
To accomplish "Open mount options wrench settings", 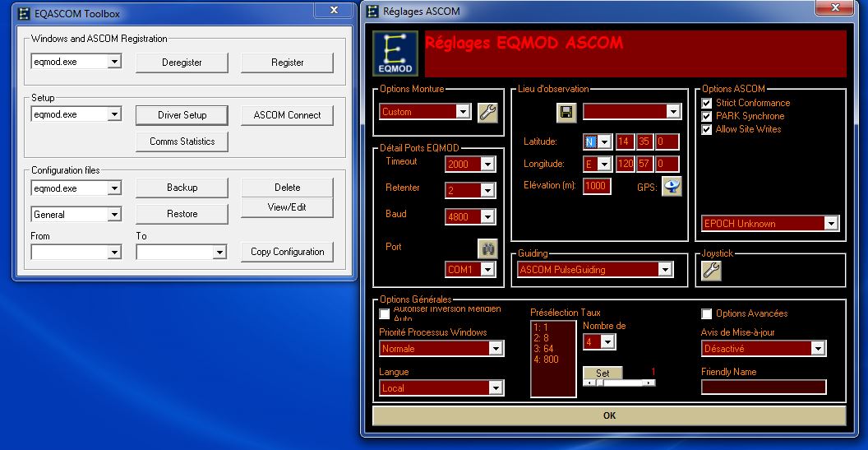I will tap(487, 113).
